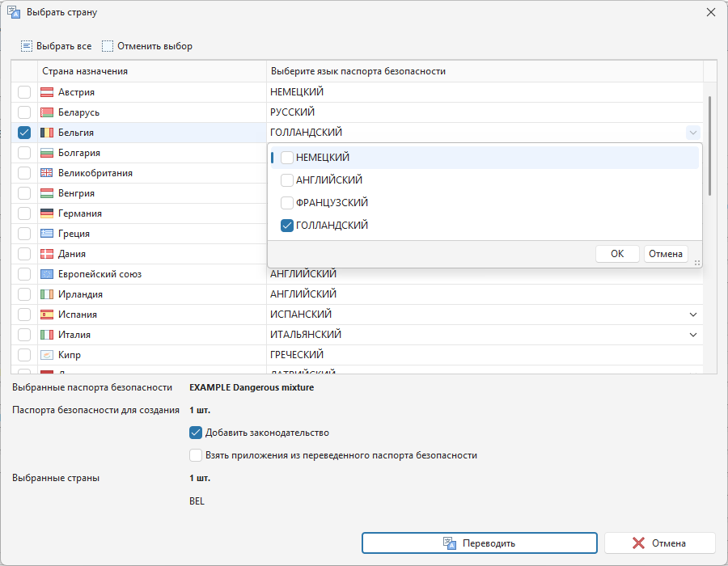Viewport: 728px width, 566px height.
Task: Confirm language selection with OK
Action: (x=617, y=254)
